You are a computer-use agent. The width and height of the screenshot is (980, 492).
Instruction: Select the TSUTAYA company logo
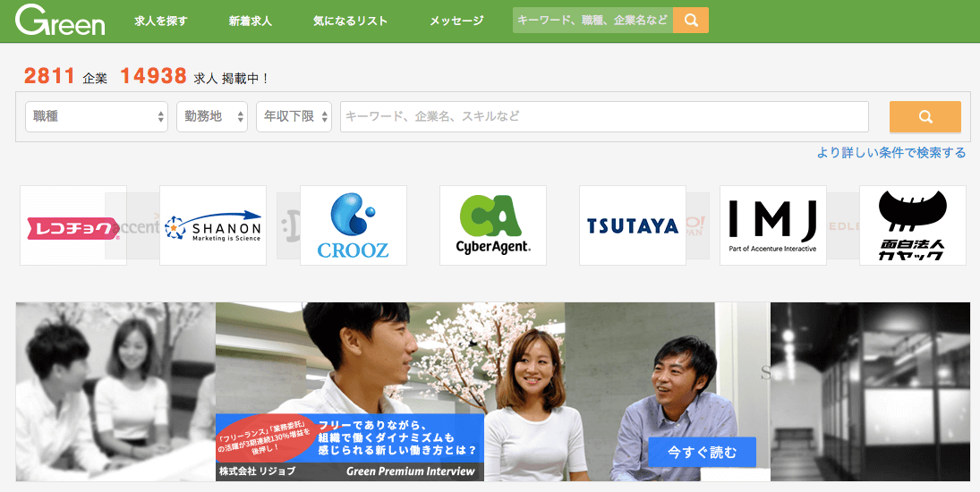[633, 225]
